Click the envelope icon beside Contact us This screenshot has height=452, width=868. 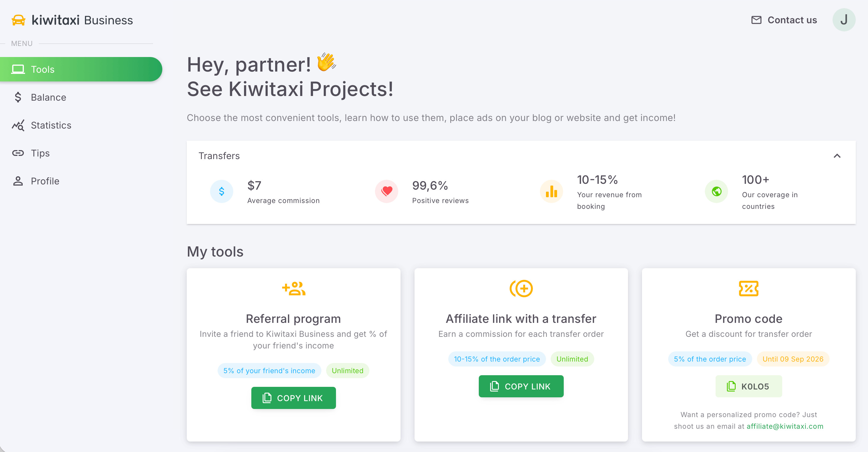tap(756, 20)
